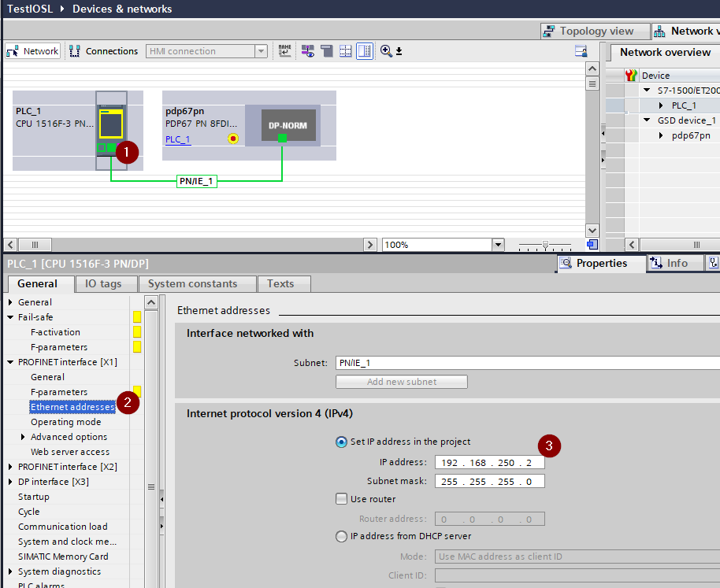Click the Add new subnet button
The height and width of the screenshot is (588, 720).
[402, 382]
